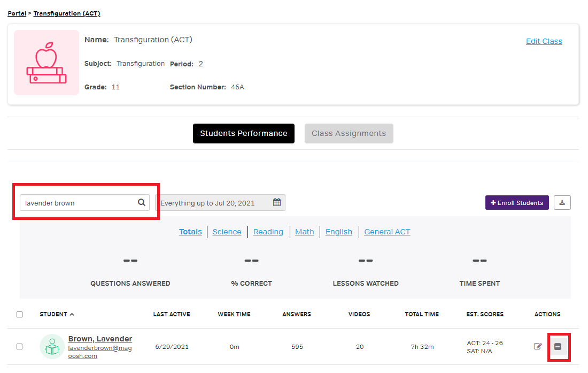
Task: Click Lavender Brown's student avatar icon
Action: [x=52, y=346]
